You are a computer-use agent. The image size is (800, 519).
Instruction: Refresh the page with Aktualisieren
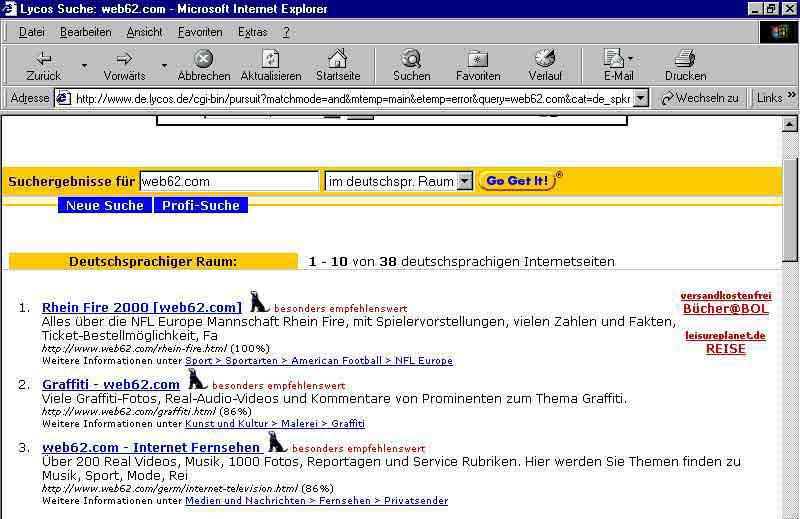(271, 65)
